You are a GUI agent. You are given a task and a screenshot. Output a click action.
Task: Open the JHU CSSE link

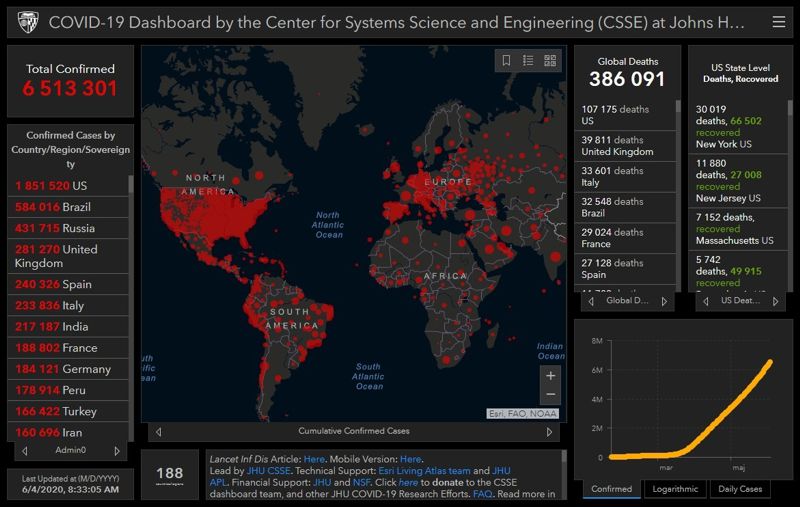[x=268, y=471]
